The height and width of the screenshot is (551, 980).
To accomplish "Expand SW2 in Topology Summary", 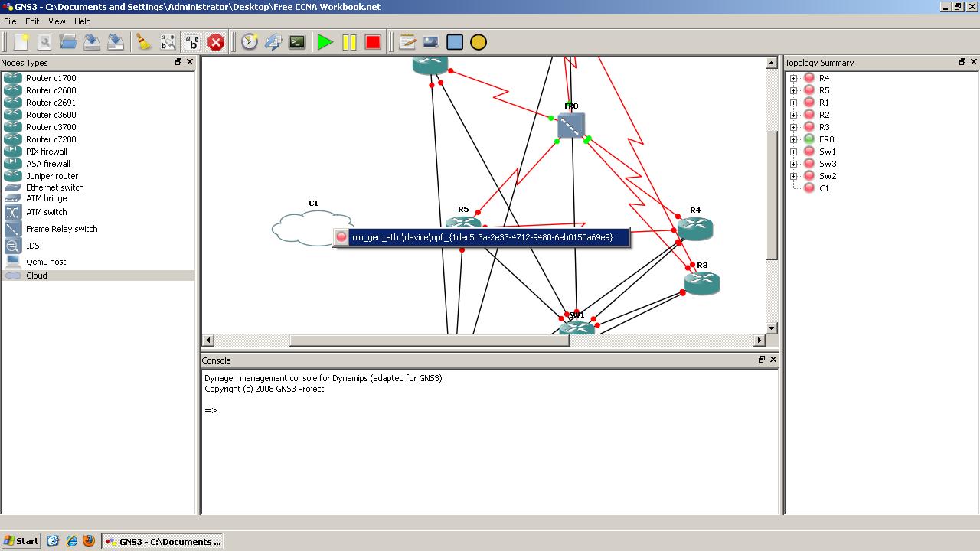I will 794,176.
